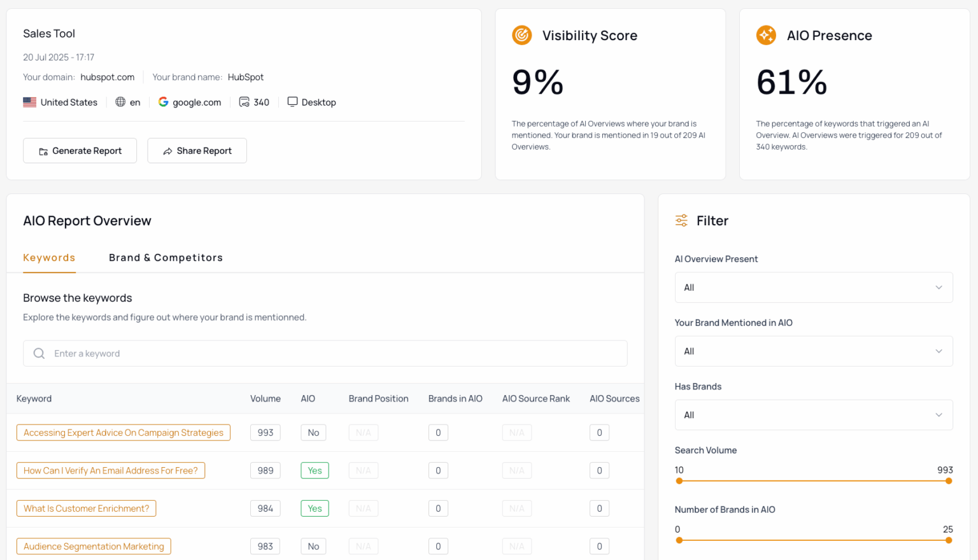Open the 'What Is Customer Enrichment?' keyword

pyautogui.click(x=86, y=508)
